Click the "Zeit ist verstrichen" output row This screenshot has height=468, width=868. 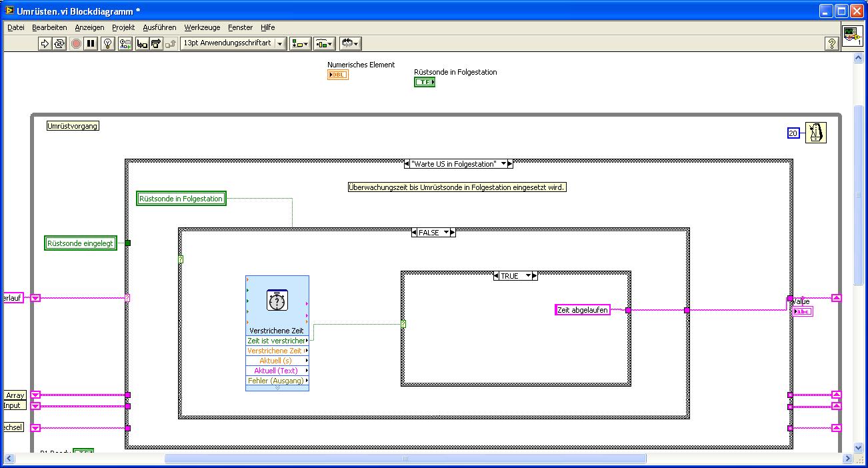pos(277,341)
